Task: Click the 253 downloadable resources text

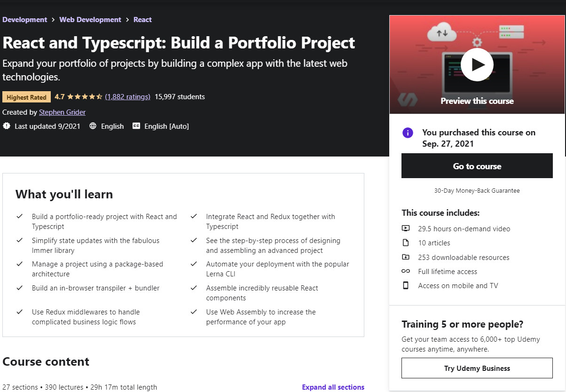Action: tap(464, 258)
